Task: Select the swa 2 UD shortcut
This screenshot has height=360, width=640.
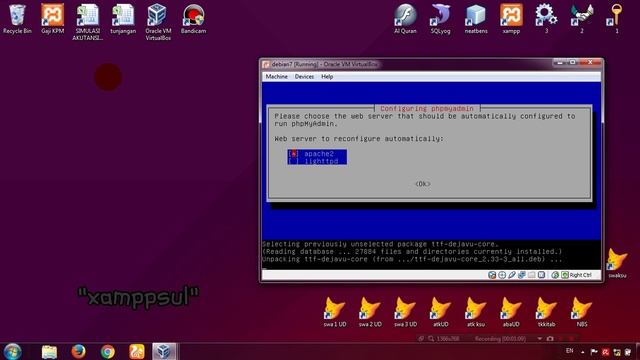Action: (x=370, y=312)
